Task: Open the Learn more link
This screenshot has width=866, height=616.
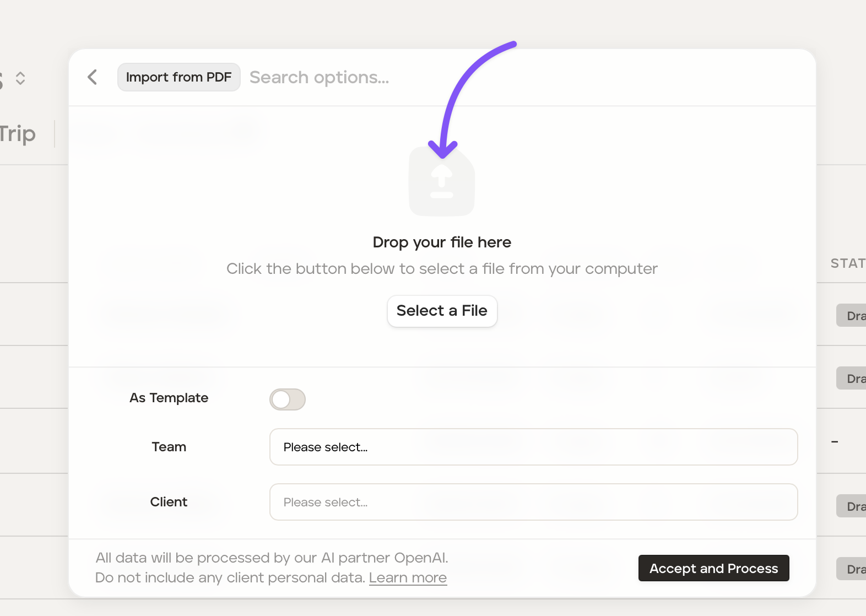Action: 408,577
